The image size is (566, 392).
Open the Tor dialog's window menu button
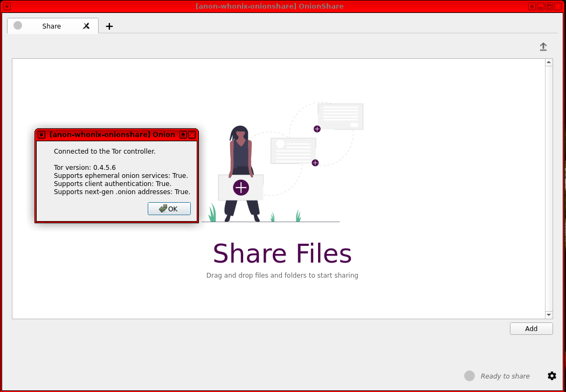(42, 134)
